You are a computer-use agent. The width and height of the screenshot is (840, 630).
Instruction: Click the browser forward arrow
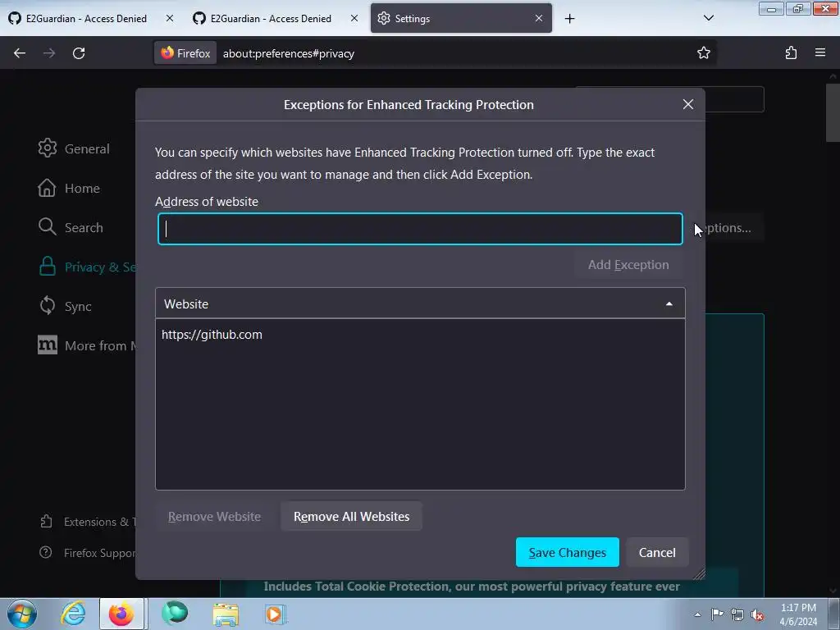pos(49,53)
